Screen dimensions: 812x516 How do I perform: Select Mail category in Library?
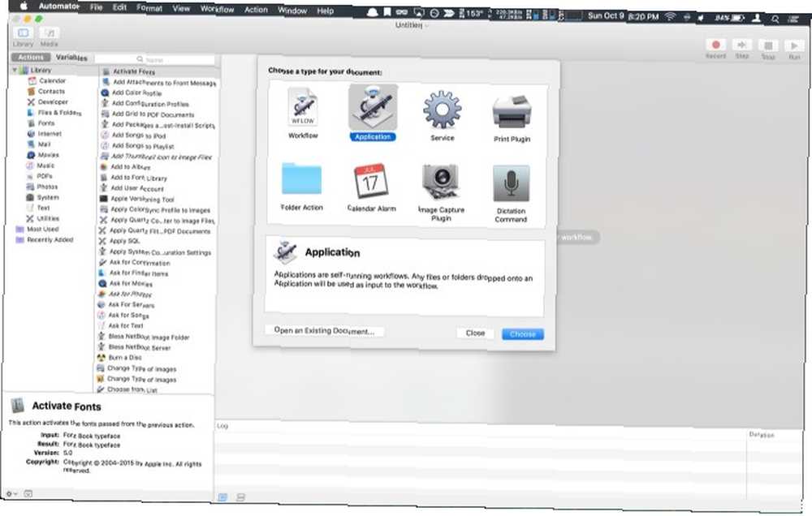pos(39,144)
